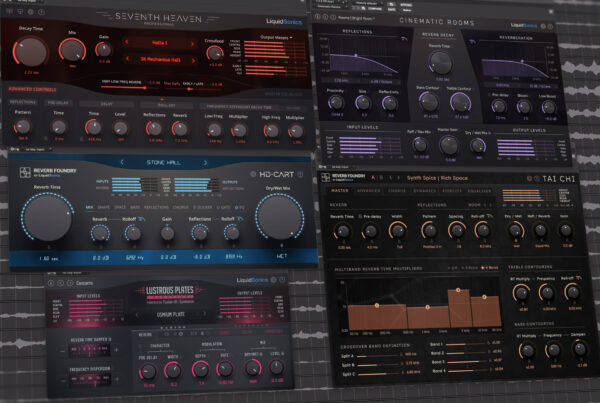Click the Crossfeed knob in Seventh Heaven
The height and width of the screenshot is (403, 600).
(215, 53)
